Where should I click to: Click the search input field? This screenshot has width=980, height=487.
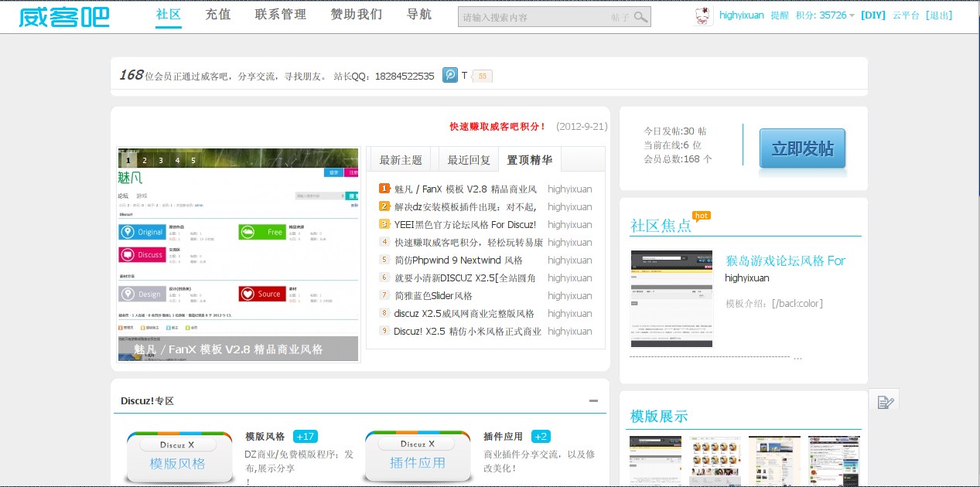pos(534,17)
